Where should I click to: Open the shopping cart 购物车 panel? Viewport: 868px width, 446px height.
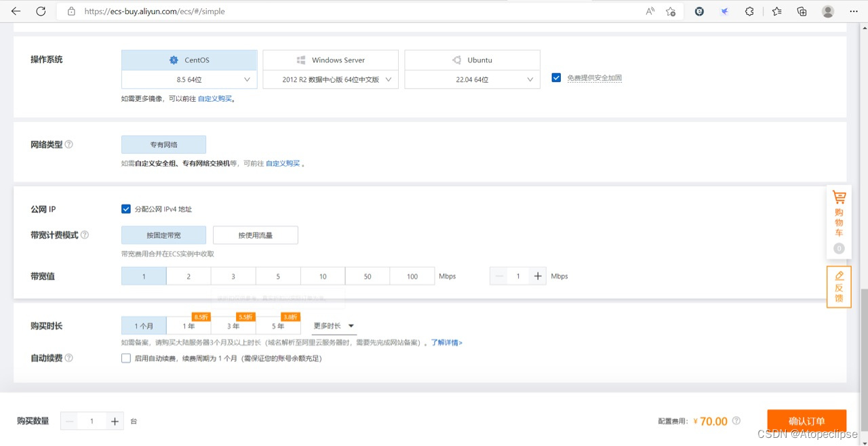point(839,222)
